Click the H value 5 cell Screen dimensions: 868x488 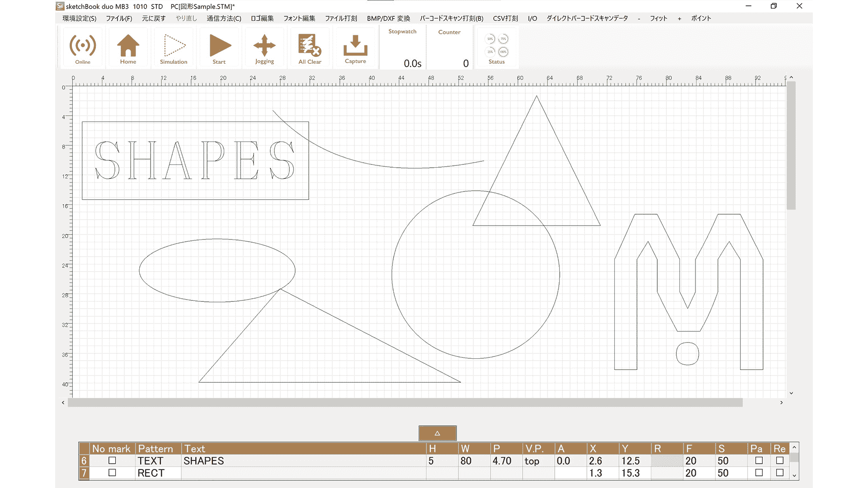(x=442, y=460)
